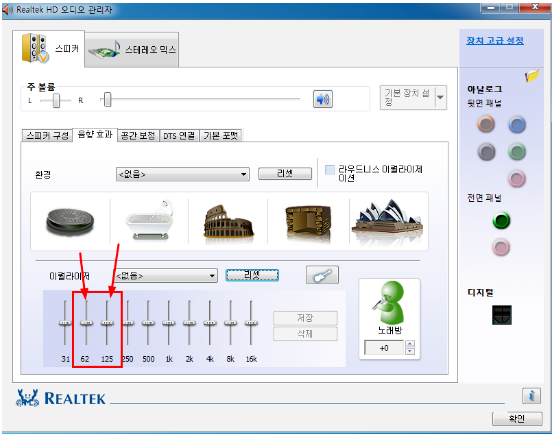Viewport: 554px width, 434px height.
Task: Open the DTS 연결 tab
Action: click(179, 135)
